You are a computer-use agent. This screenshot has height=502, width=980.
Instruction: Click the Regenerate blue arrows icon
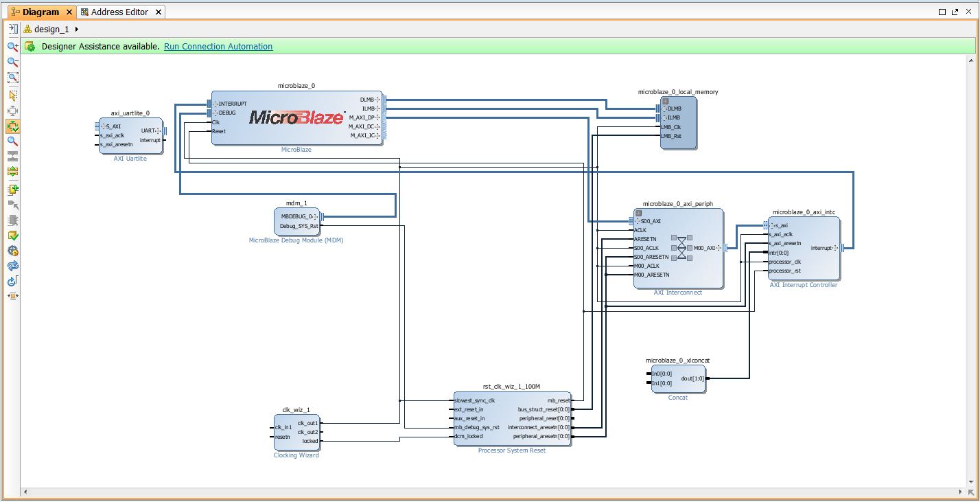click(x=12, y=266)
